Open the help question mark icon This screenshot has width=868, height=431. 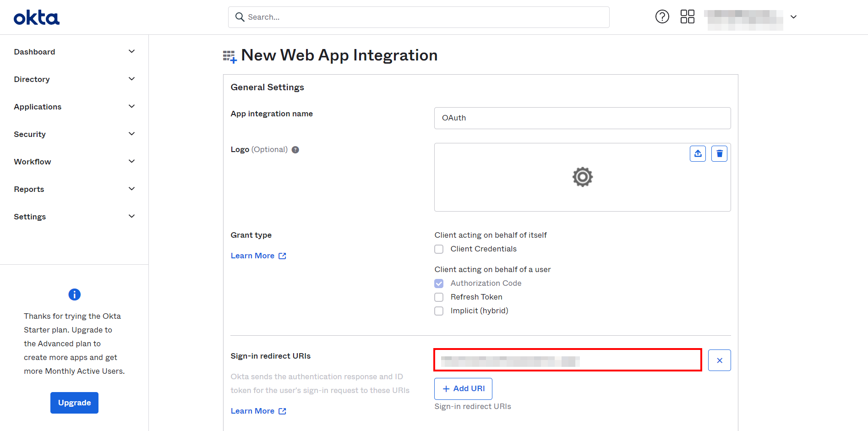(662, 17)
